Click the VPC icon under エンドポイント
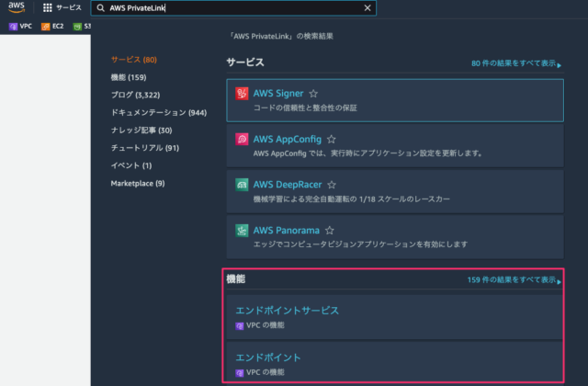 (239, 373)
